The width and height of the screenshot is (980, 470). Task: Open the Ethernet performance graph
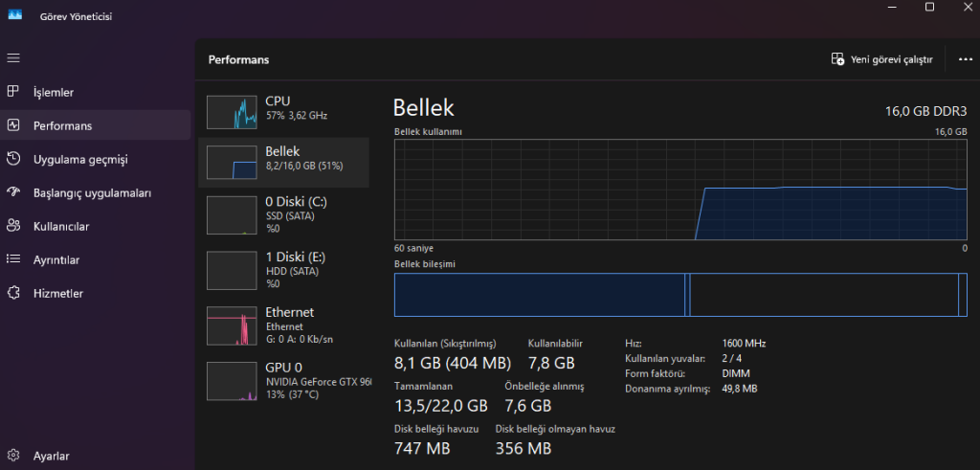pos(283,325)
